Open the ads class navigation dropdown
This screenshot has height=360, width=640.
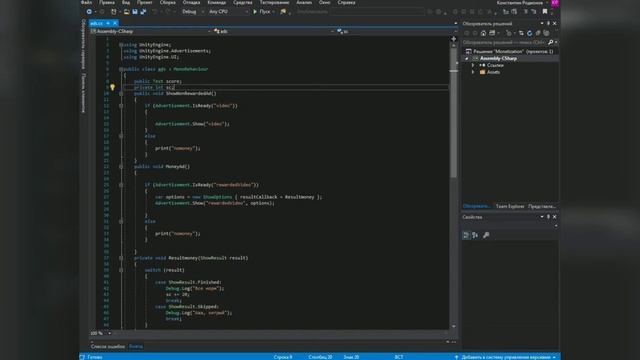point(273,31)
